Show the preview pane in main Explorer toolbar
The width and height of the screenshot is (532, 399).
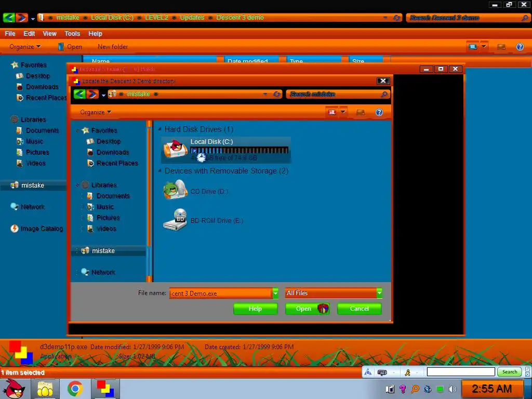(501, 47)
